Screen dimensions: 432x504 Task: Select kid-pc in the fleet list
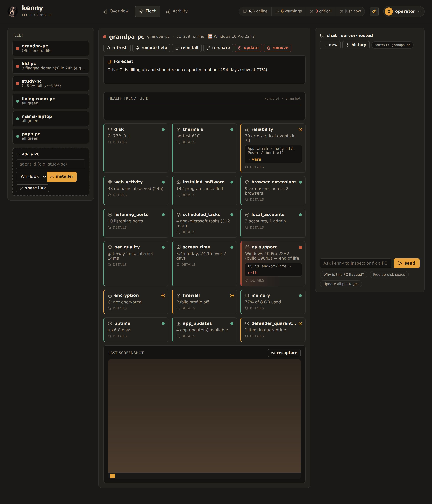pos(51,66)
